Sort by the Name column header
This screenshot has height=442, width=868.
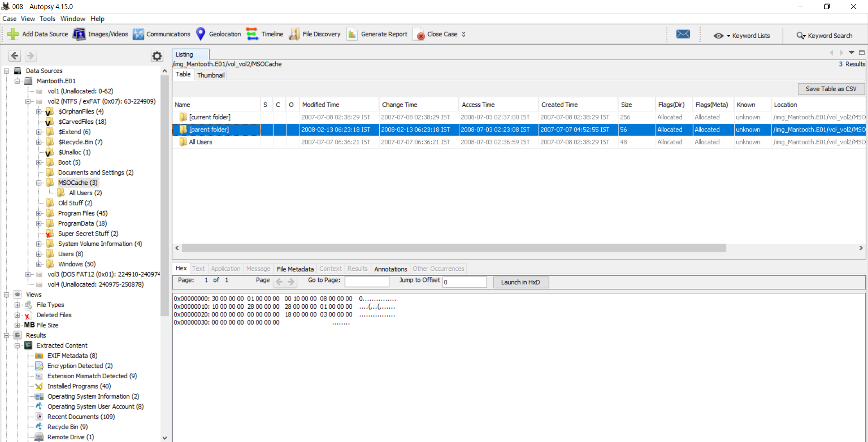click(x=216, y=104)
